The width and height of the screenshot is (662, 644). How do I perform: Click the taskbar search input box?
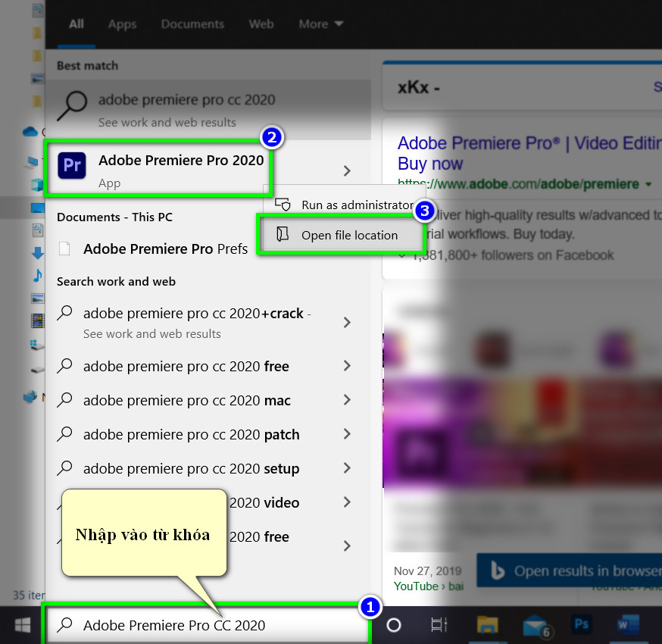coord(207,625)
